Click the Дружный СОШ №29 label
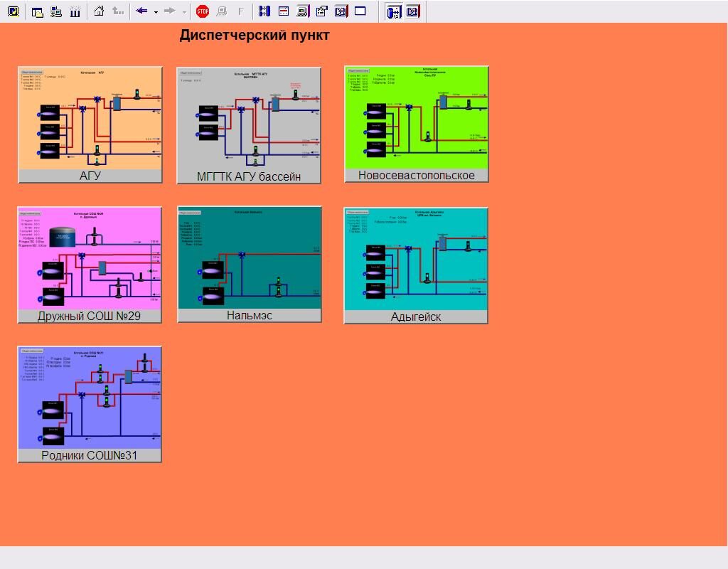This screenshot has height=569, width=728. point(90,317)
